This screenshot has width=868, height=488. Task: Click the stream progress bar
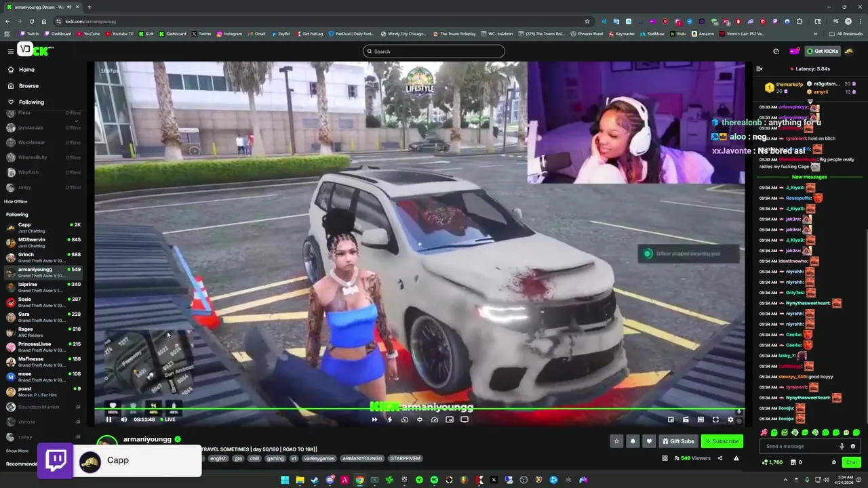click(419, 409)
